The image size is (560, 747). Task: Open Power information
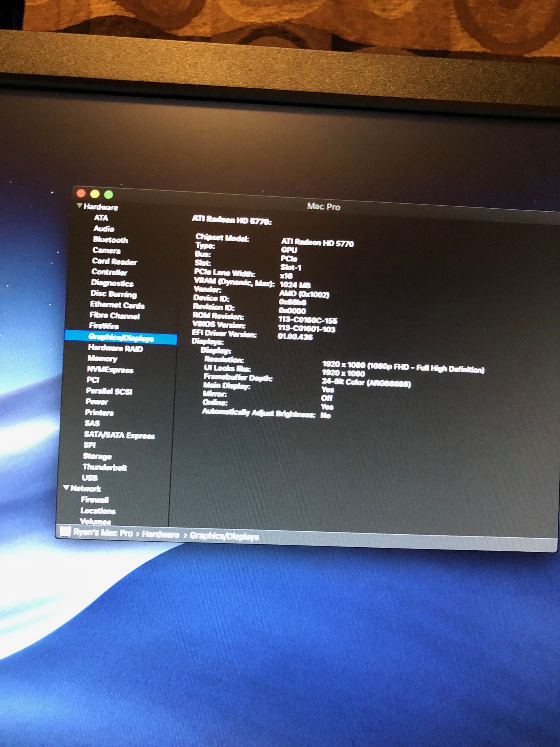97,402
